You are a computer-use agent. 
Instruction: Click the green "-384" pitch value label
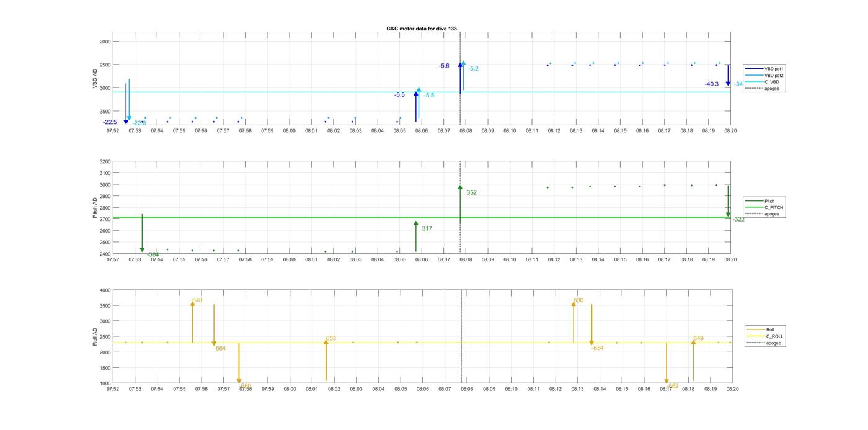153,254
